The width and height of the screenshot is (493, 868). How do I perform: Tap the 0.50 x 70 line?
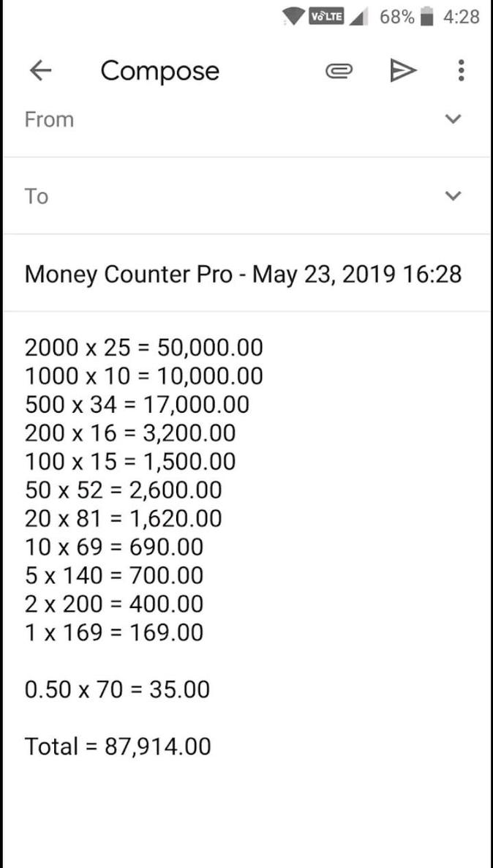117,689
